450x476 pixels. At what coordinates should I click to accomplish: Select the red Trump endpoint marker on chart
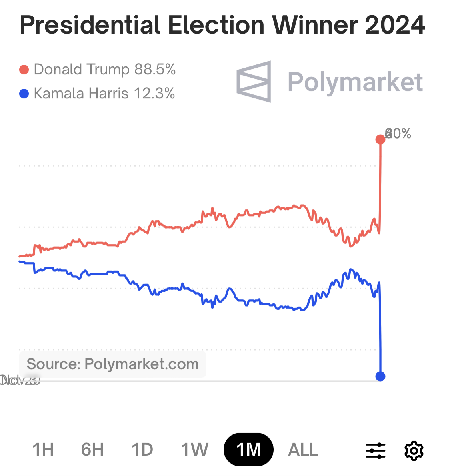coord(380,139)
